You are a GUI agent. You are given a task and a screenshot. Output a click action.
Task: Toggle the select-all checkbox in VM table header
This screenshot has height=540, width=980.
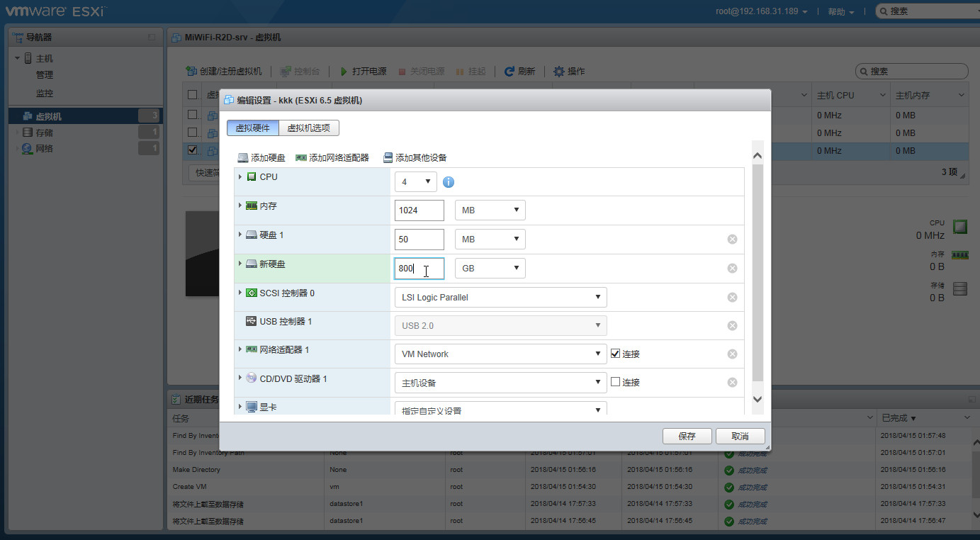pyautogui.click(x=193, y=95)
